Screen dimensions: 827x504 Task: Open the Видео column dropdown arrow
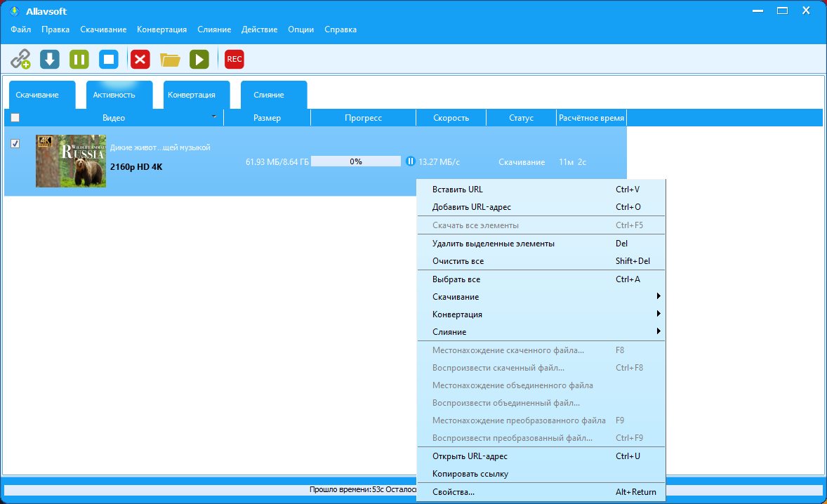tap(213, 117)
